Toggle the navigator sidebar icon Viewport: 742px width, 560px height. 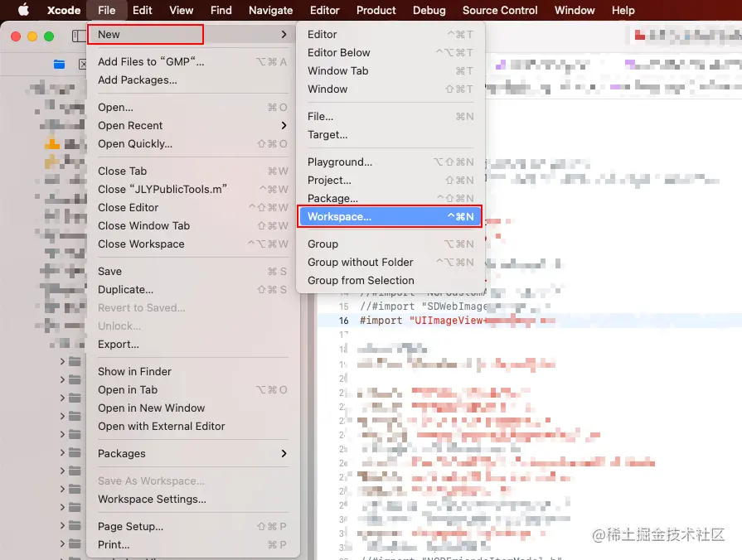pos(78,36)
